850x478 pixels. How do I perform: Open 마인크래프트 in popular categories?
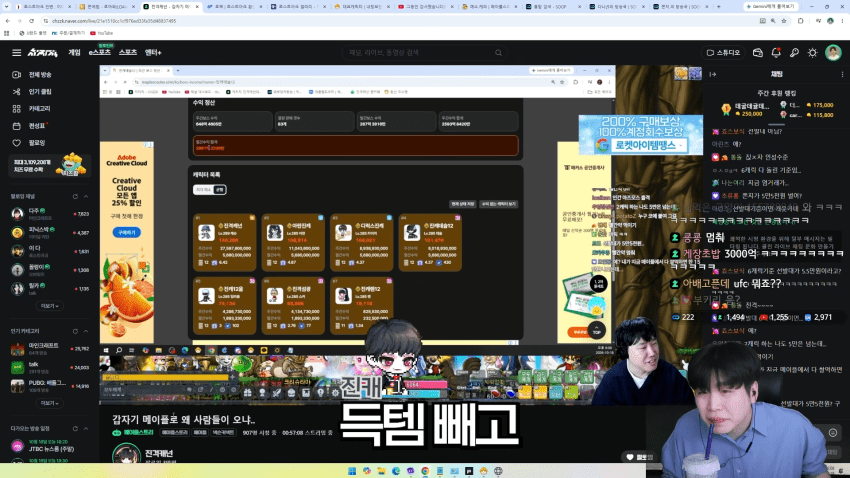tap(43, 348)
